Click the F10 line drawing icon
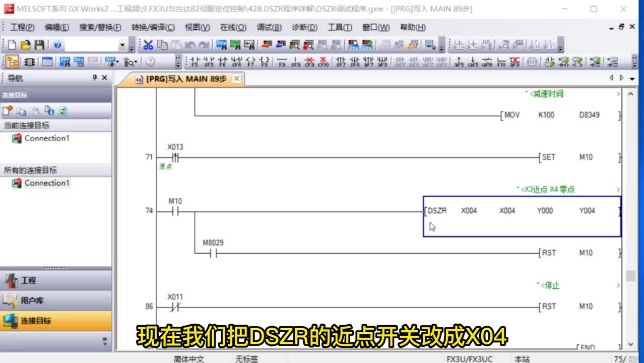Viewport: 644px width, 363px height. (501, 62)
